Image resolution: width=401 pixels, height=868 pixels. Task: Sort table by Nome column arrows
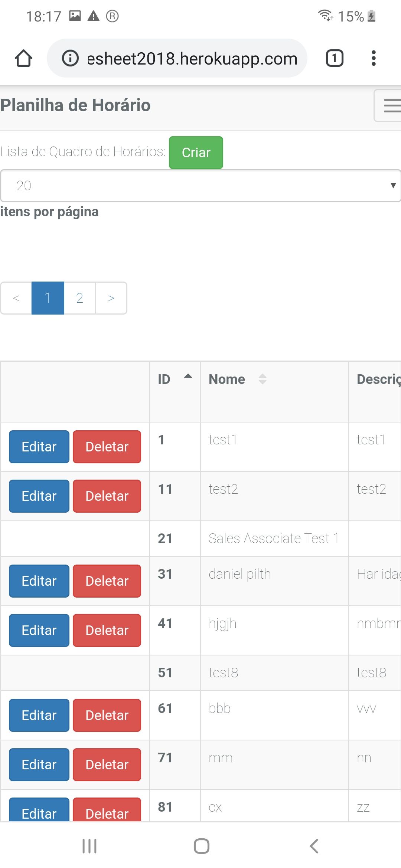pyautogui.click(x=263, y=379)
